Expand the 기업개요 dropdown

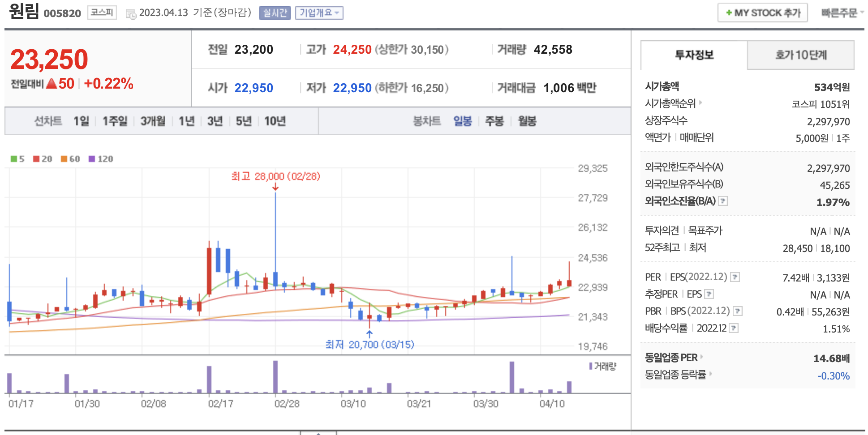(x=319, y=13)
